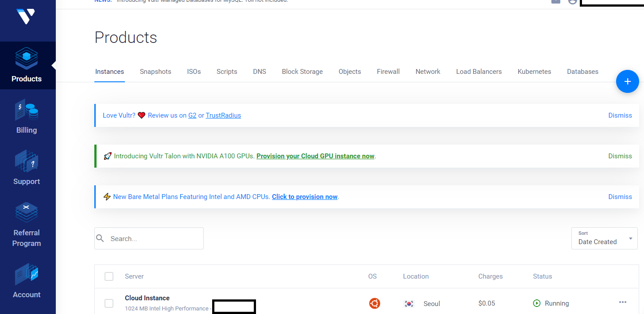The image size is (644, 314).
Task: Open Products section in sidebar
Action: (x=27, y=65)
